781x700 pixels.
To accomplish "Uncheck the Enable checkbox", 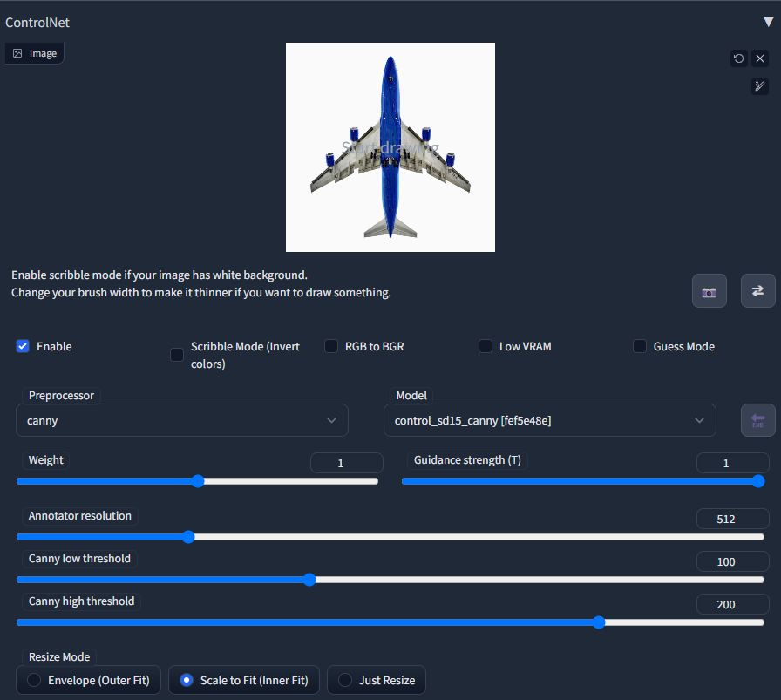I will point(22,345).
